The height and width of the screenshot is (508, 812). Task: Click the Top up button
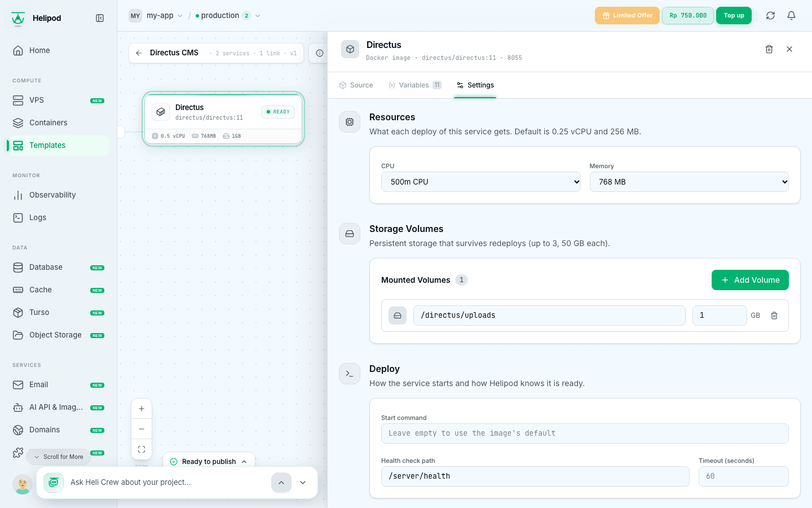(734, 16)
